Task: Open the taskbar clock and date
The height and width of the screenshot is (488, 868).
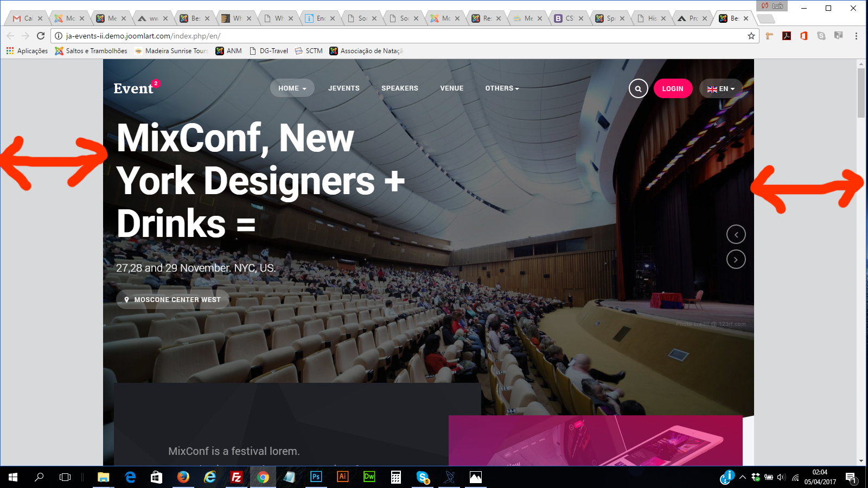Action: (820, 477)
